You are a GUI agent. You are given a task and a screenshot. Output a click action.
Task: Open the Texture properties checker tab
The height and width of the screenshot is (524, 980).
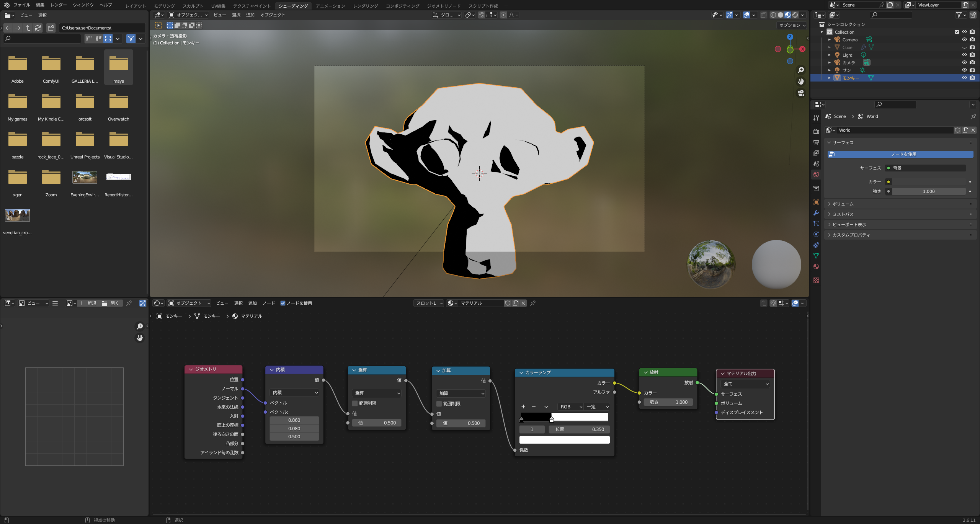tap(816, 280)
